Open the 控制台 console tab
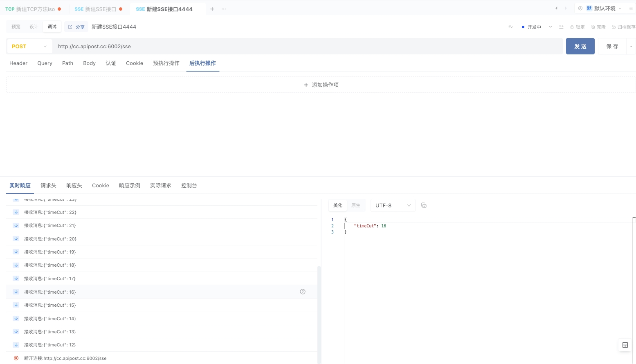 pyautogui.click(x=189, y=186)
